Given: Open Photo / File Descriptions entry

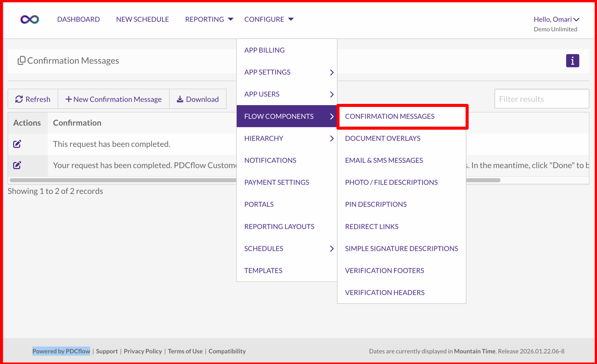Looking at the screenshot, I should [402, 182].
